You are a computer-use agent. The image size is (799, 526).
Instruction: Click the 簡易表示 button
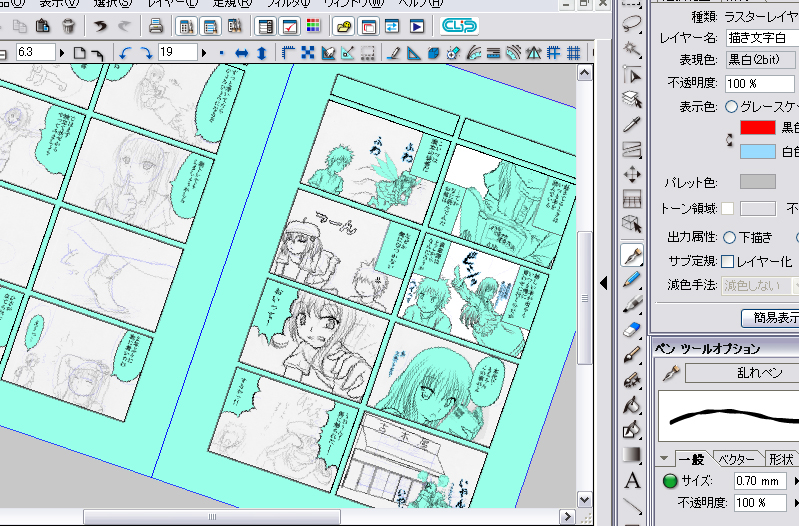pyautogui.click(x=770, y=318)
